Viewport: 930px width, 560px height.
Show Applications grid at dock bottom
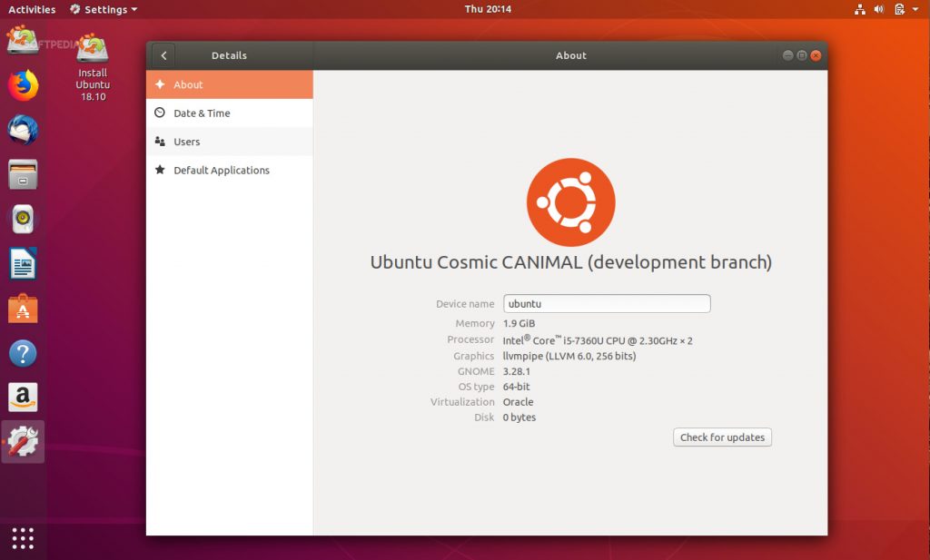pyautogui.click(x=24, y=537)
